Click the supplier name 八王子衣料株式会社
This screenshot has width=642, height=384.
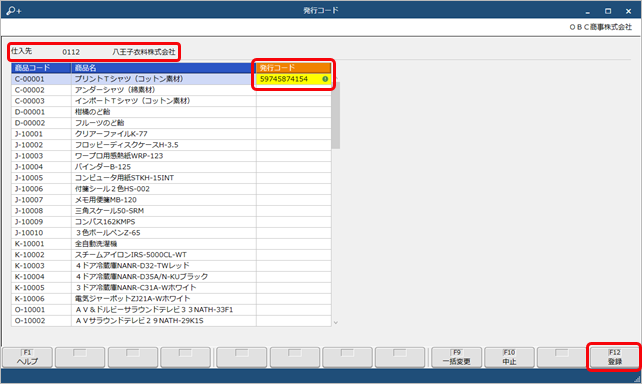click(144, 52)
